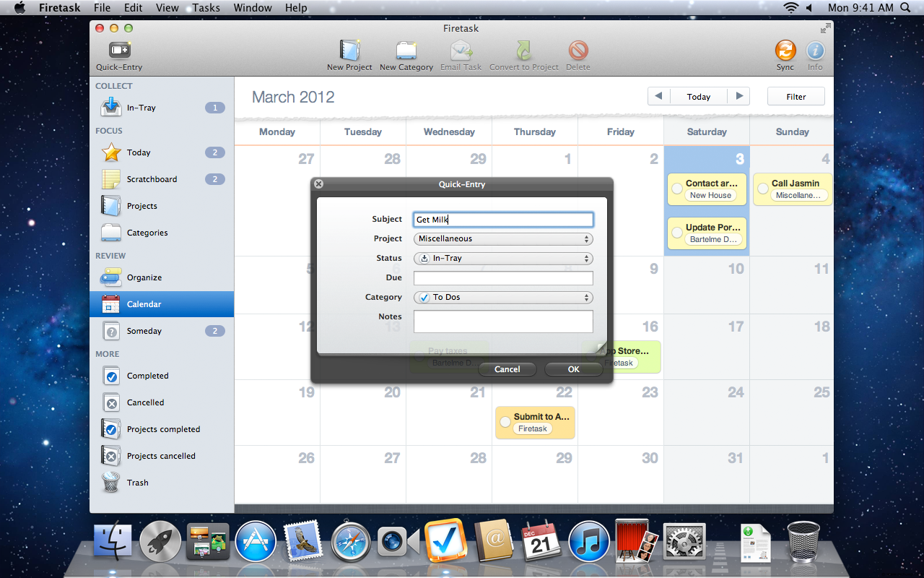Open In-Tray in the sidebar
The height and width of the screenshot is (578, 924).
141,108
